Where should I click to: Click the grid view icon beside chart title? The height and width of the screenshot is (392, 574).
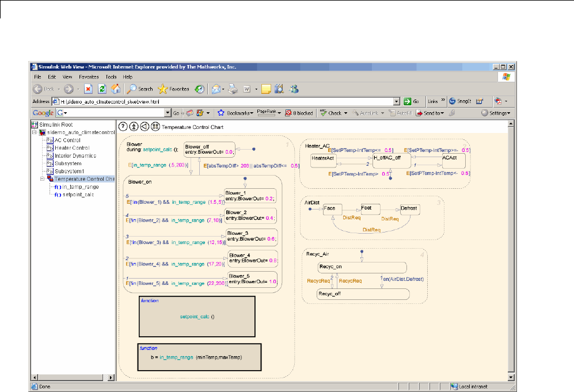click(155, 127)
